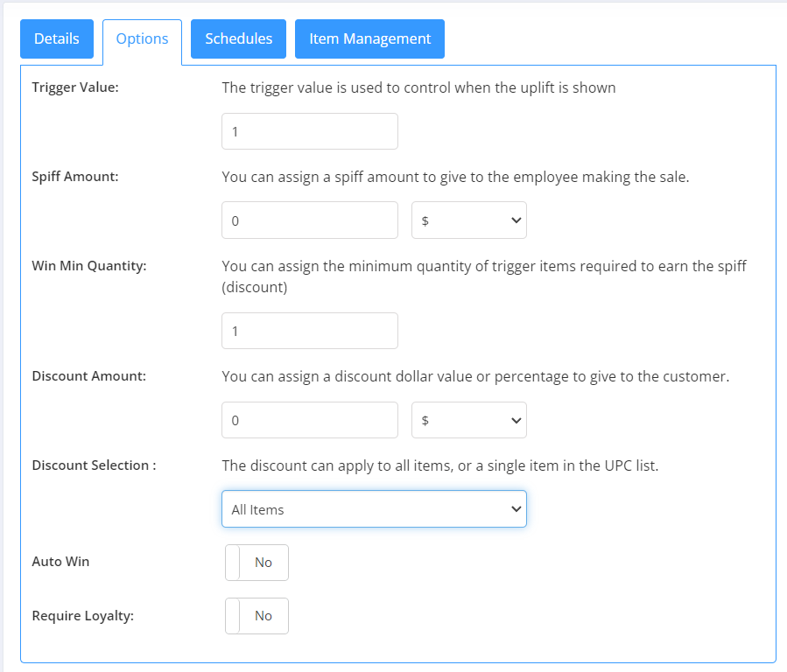The width and height of the screenshot is (787, 672).
Task: Toggle the Auto Win switch
Action: click(x=256, y=563)
